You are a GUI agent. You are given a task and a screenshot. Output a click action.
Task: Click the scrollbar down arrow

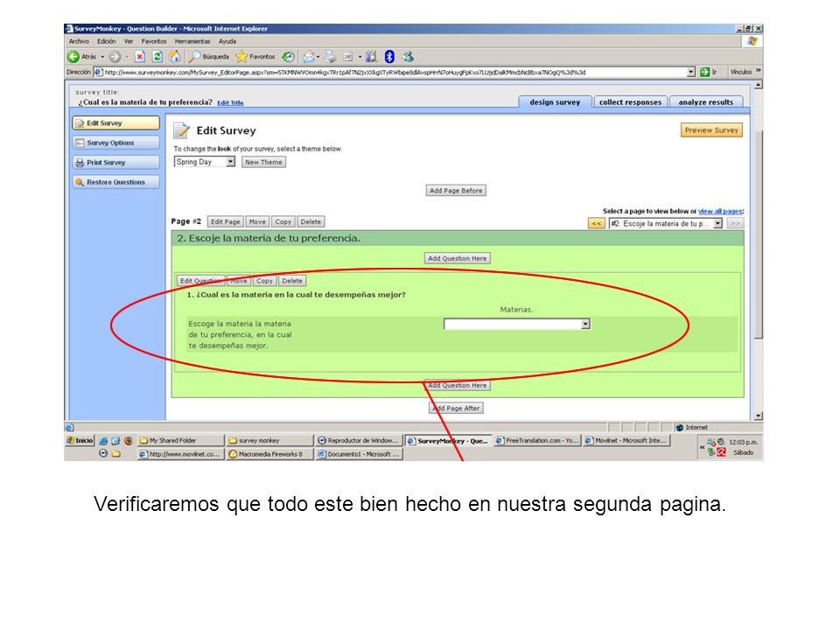758,416
